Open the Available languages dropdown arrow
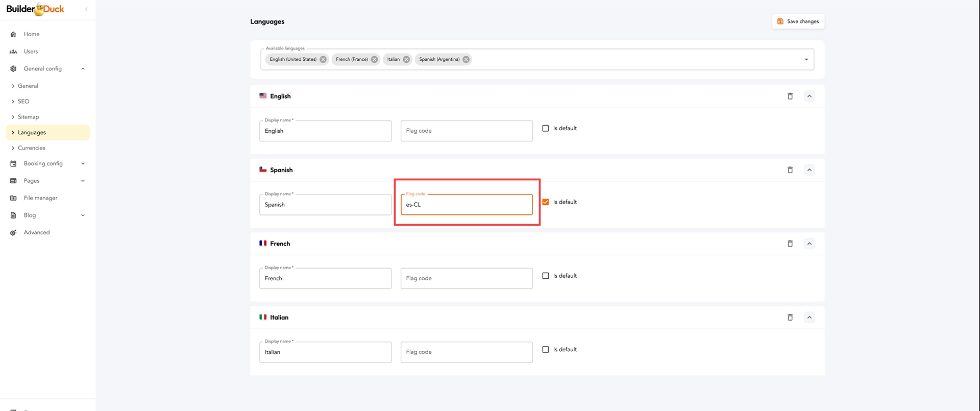The image size is (980, 411). [x=806, y=60]
